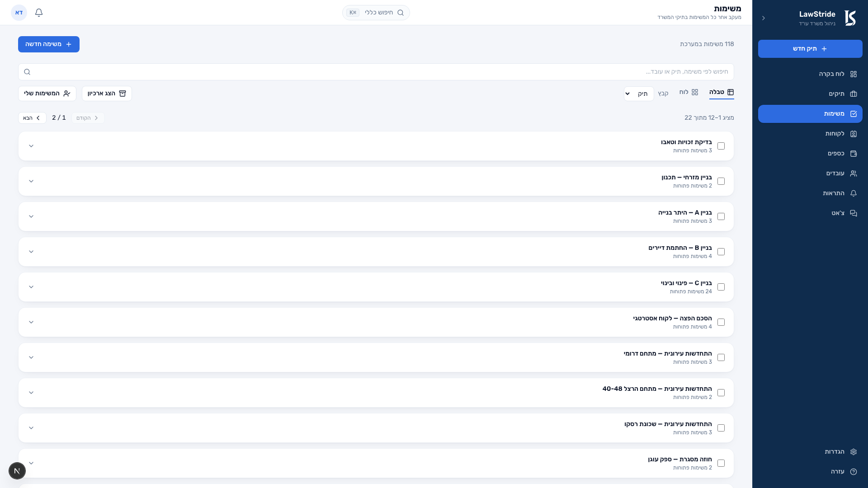868x488 pixels.
Task: Select the checkbox for בניין מזרחי – תכנון
Action: pyautogui.click(x=721, y=181)
